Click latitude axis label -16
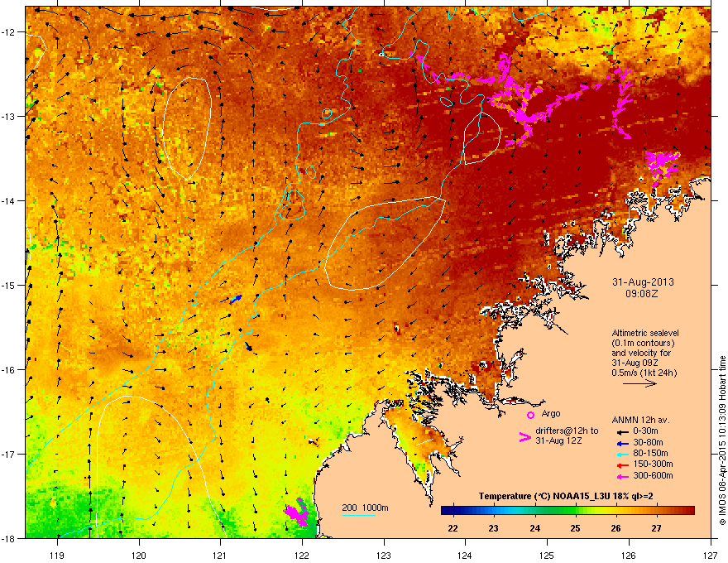The image size is (728, 563). pos(9,370)
